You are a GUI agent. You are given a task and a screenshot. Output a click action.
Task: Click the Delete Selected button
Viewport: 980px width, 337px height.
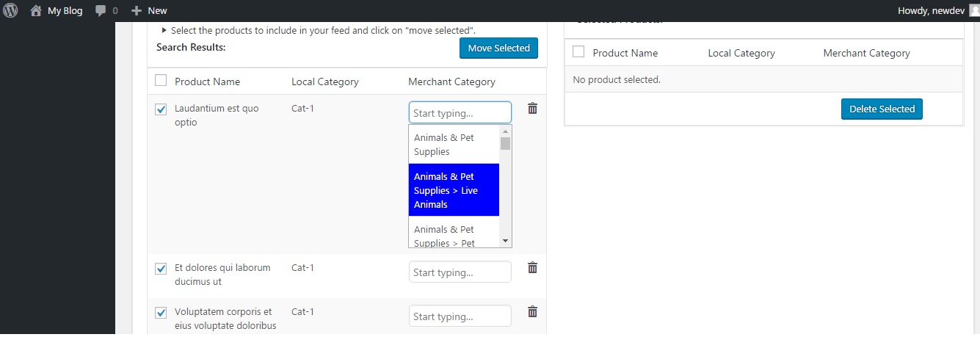tap(882, 109)
